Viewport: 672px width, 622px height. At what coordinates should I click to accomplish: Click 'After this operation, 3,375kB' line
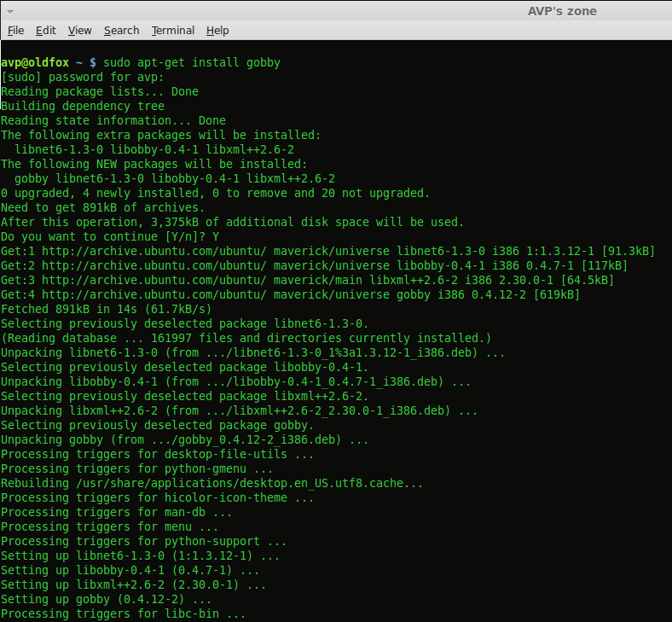(232, 223)
